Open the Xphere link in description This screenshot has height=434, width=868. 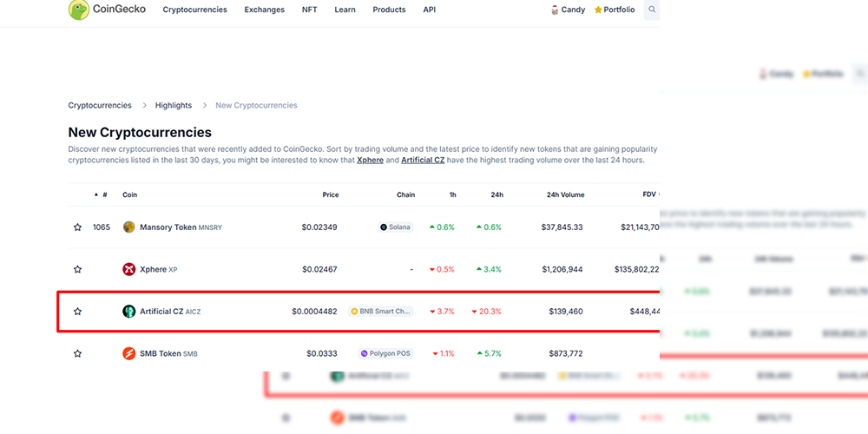371,161
